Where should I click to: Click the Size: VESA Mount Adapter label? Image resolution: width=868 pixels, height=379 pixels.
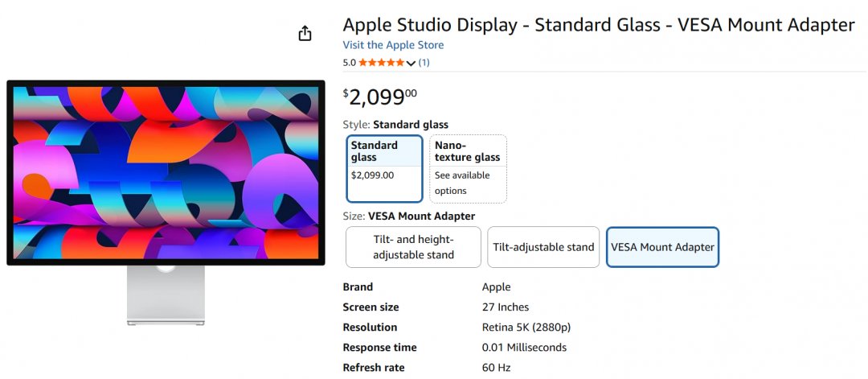point(408,216)
